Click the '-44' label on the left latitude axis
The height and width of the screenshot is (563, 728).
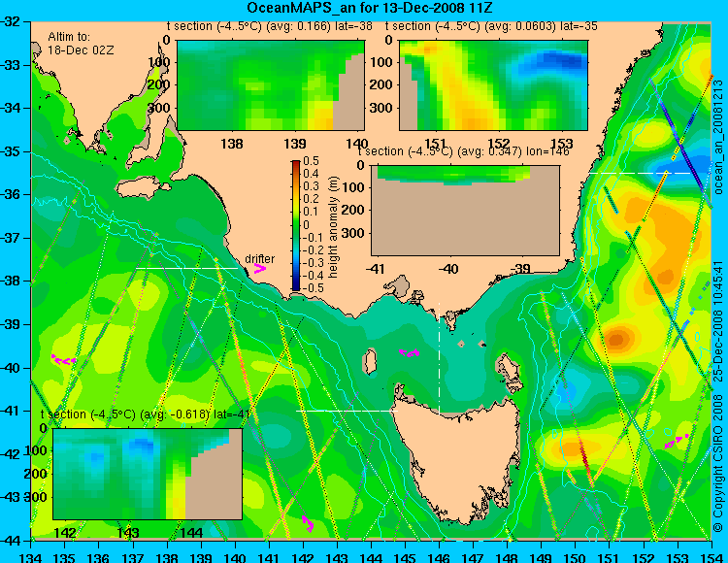pyautogui.click(x=11, y=541)
